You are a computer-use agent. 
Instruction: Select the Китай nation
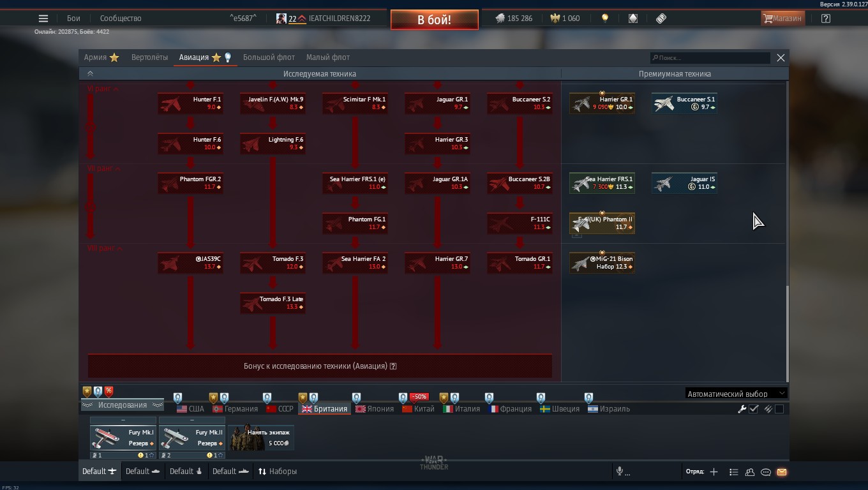pyautogui.click(x=418, y=409)
